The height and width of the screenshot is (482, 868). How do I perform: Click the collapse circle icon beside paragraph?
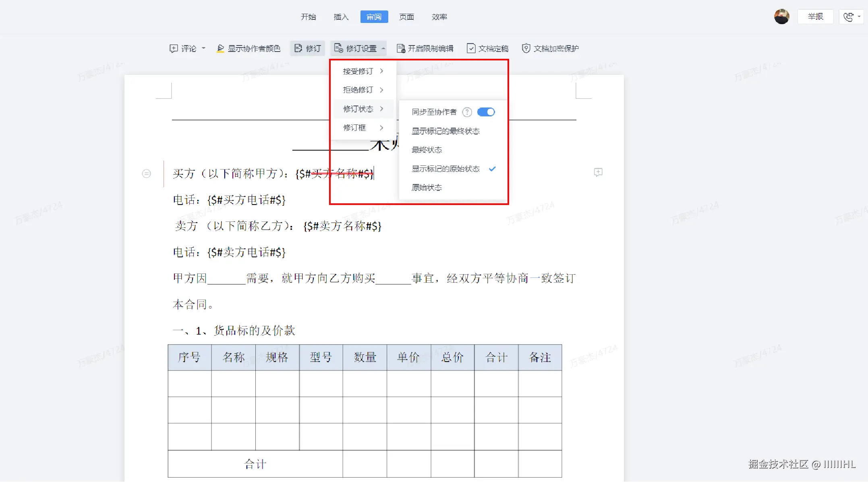pyautogui.click(x=147, y=174)
